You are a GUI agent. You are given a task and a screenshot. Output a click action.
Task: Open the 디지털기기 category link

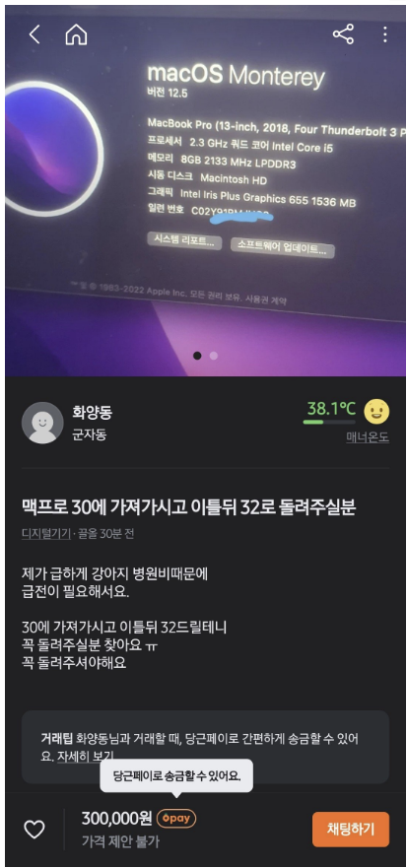(46, 534)
